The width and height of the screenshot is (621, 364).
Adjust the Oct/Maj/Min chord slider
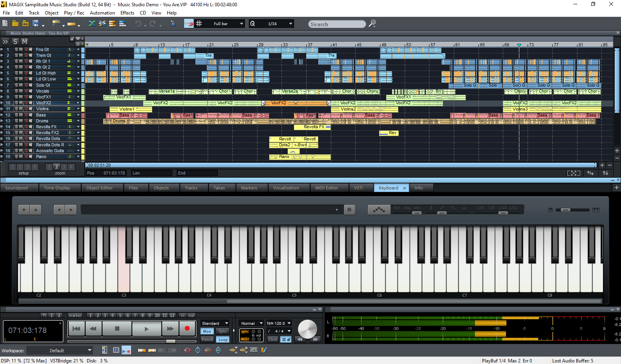(417, 213)
